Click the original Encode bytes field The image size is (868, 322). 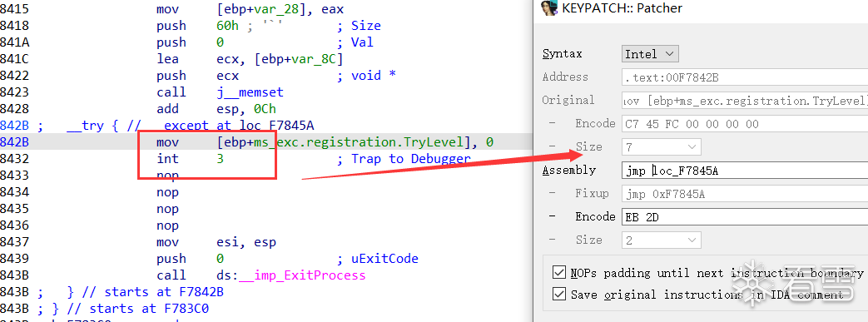[x=745, y=123]
